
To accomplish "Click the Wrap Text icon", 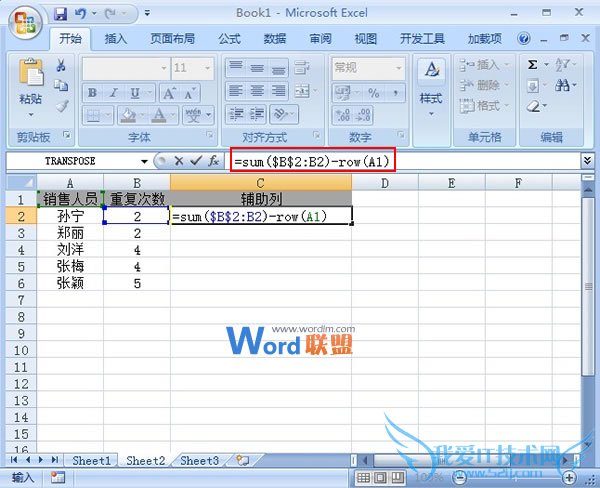I will 302,68.
